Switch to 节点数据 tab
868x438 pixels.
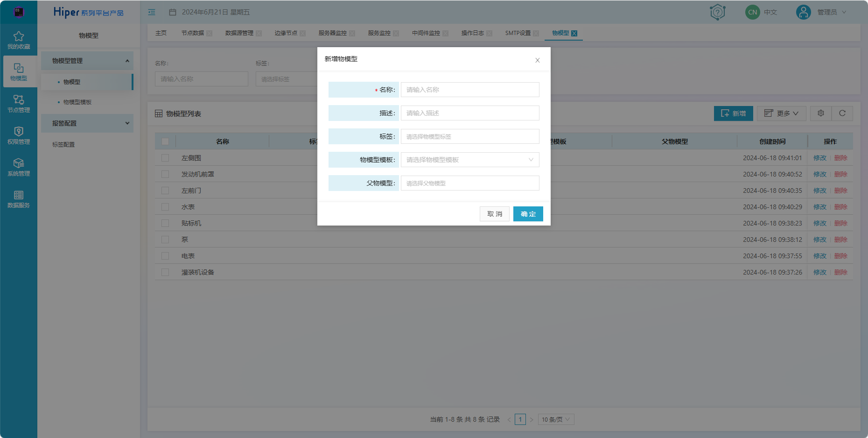[x=193, y=33]
